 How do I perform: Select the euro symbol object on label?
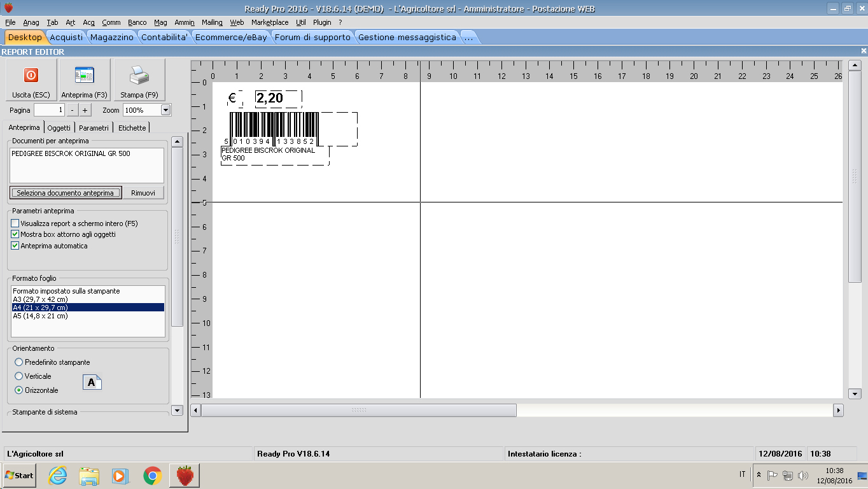235,98
